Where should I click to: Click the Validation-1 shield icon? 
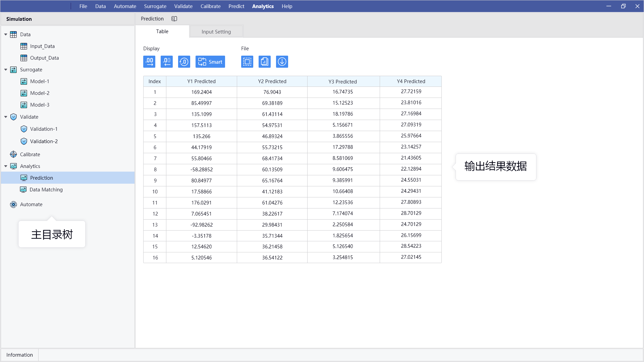(24, 129)
